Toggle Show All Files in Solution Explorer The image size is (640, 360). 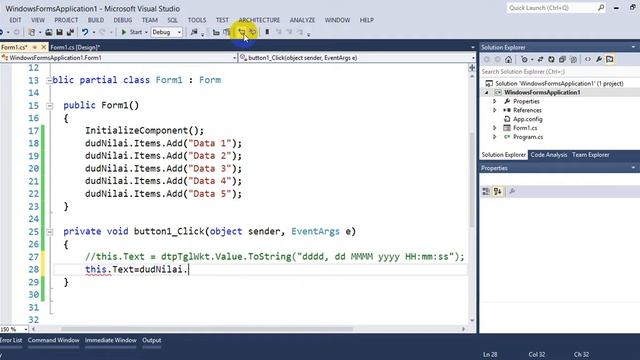pos(573,60)
